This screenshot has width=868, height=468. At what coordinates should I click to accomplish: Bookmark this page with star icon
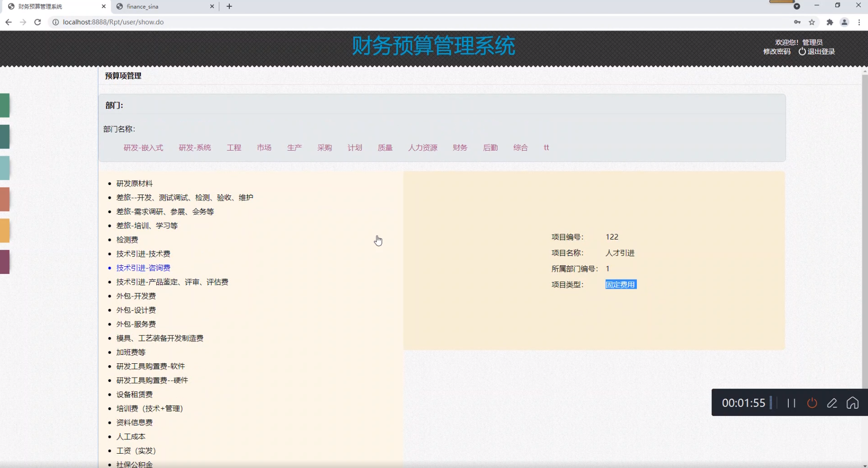click(x=812, y=22)
